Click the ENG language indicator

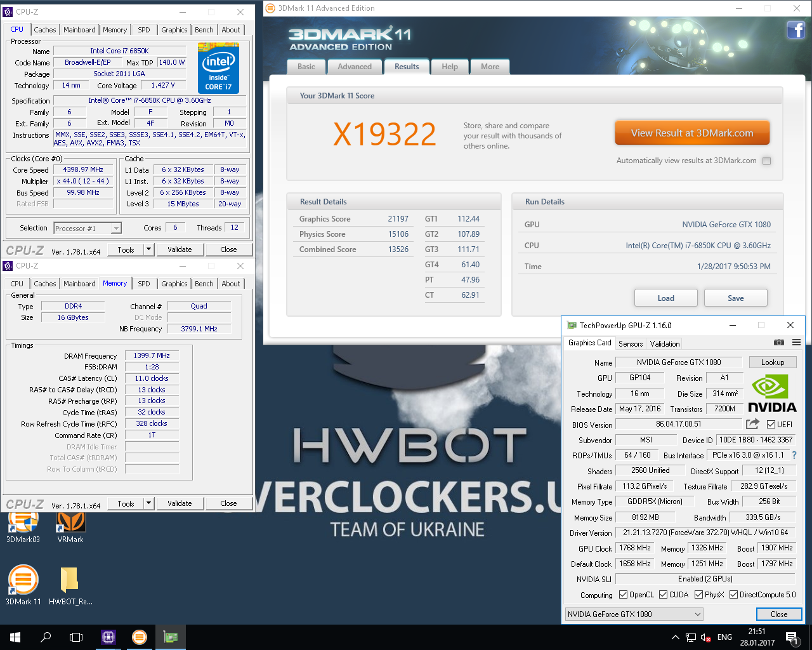click(724, 637)
